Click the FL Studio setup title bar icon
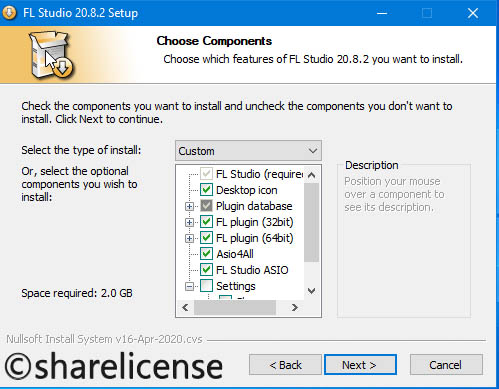The image size is (499, 389). (9, 13)
